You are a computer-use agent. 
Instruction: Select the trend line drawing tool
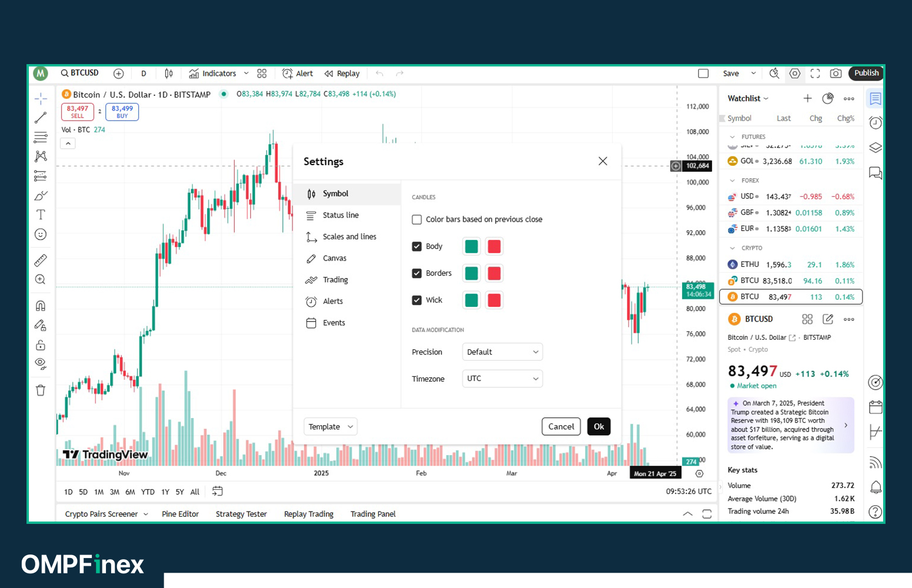[41, 118]
